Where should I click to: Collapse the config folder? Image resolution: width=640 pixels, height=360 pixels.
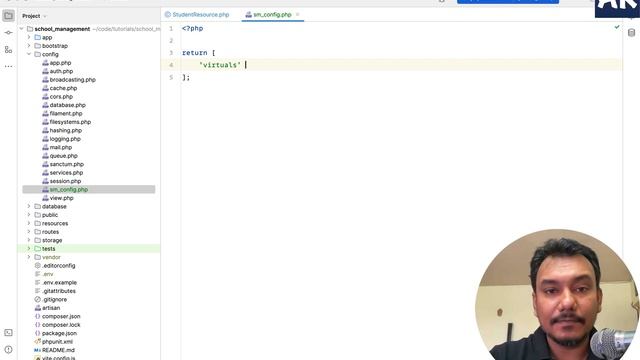29,54
